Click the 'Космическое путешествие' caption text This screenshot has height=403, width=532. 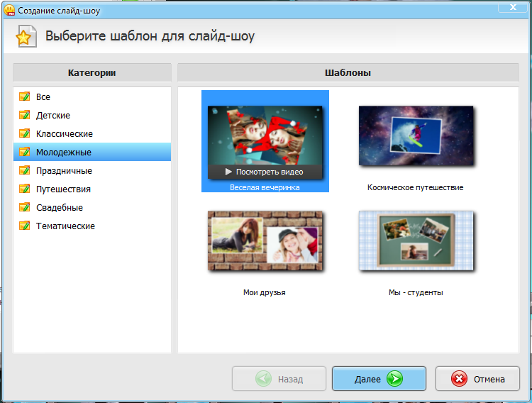415,187
